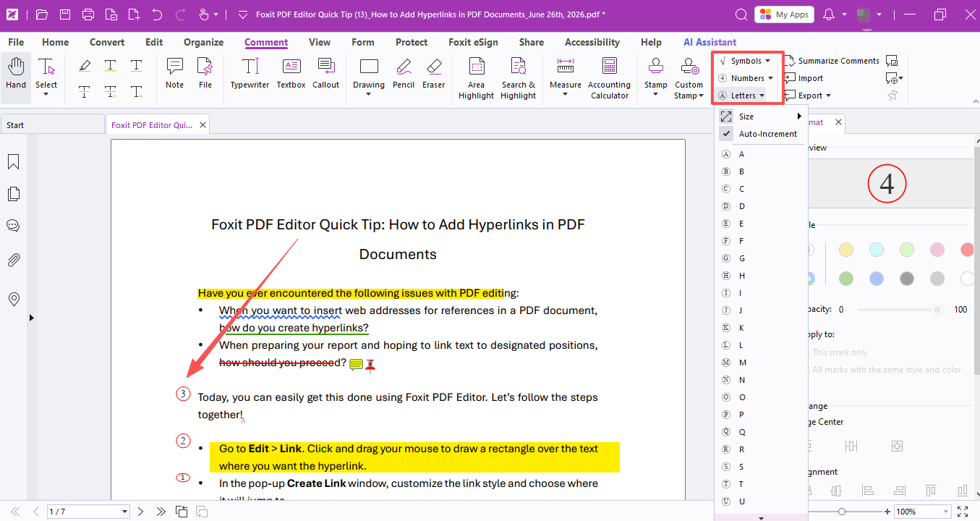Image resolution: width=980 pixels, height=521 pixels.
Task: Open the Destinations pin panel in sidebar
Action: coord(13,300)
